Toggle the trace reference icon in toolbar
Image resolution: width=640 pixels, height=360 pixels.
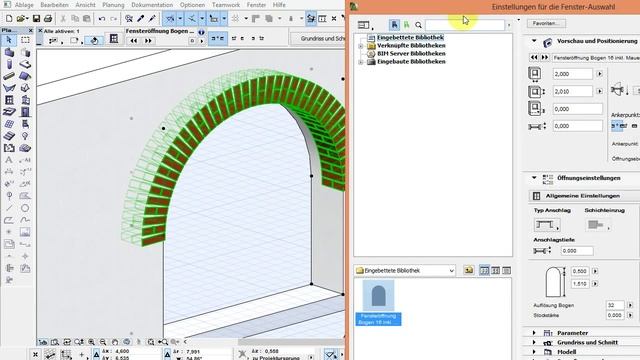coord(311,18)
